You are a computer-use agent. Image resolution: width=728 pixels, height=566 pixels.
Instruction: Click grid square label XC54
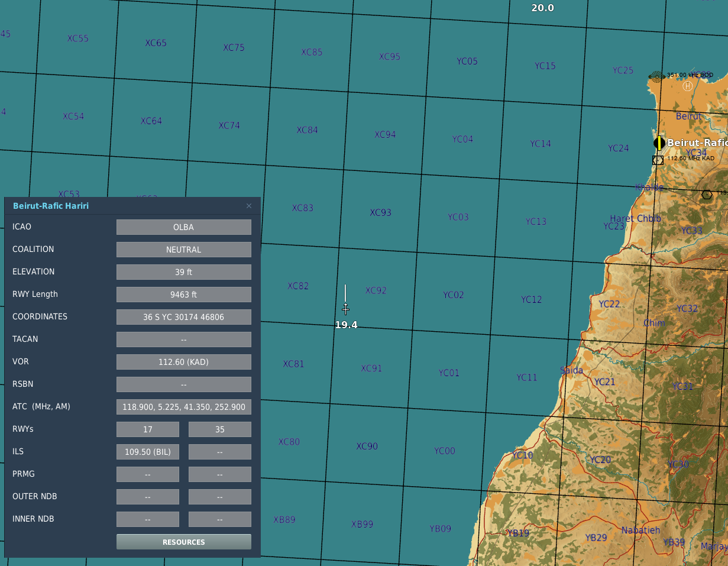click(x=73, y=116)
